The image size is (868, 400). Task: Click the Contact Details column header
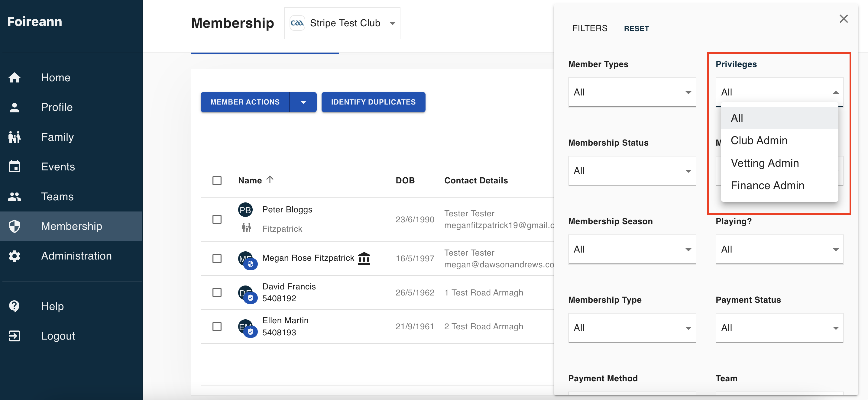pyautogui.click(x=476, y=180)
